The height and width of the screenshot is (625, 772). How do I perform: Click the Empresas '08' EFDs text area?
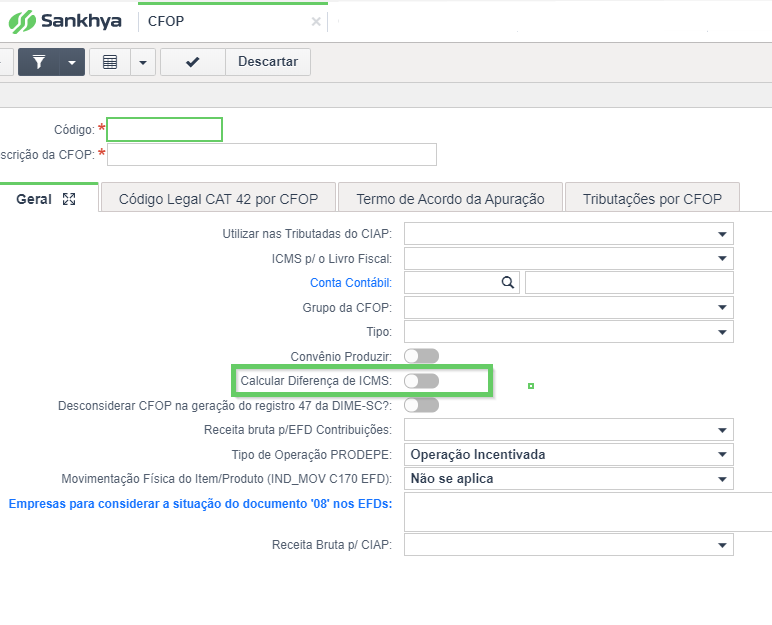click(588, 512)
